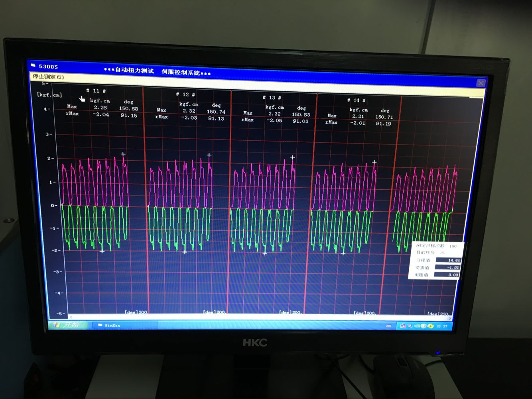Click the horizontal scrollbar's right arrow

coord(450,318)
